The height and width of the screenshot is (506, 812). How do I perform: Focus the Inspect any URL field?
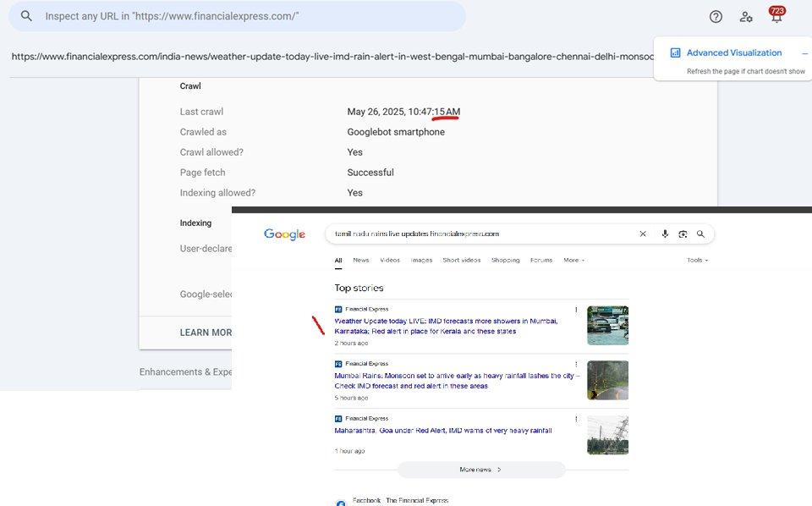(237, 16)
